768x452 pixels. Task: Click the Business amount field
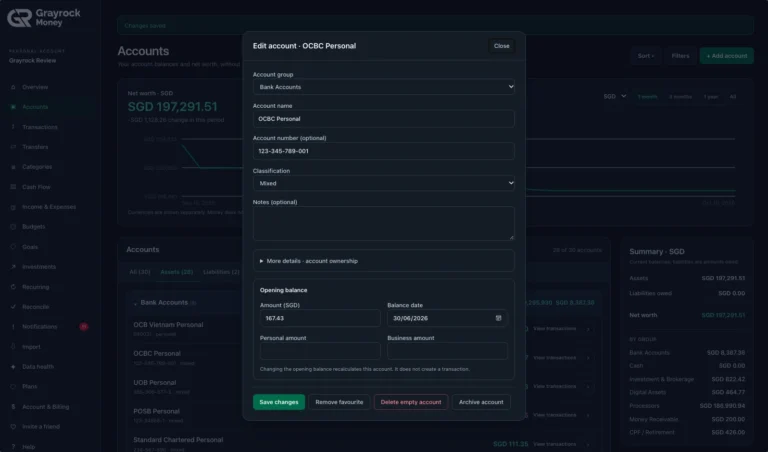[447, 351]
